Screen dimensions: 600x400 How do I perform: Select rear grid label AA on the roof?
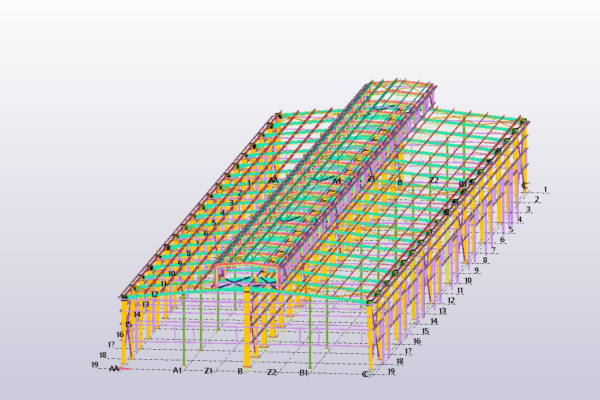[273, 180]
